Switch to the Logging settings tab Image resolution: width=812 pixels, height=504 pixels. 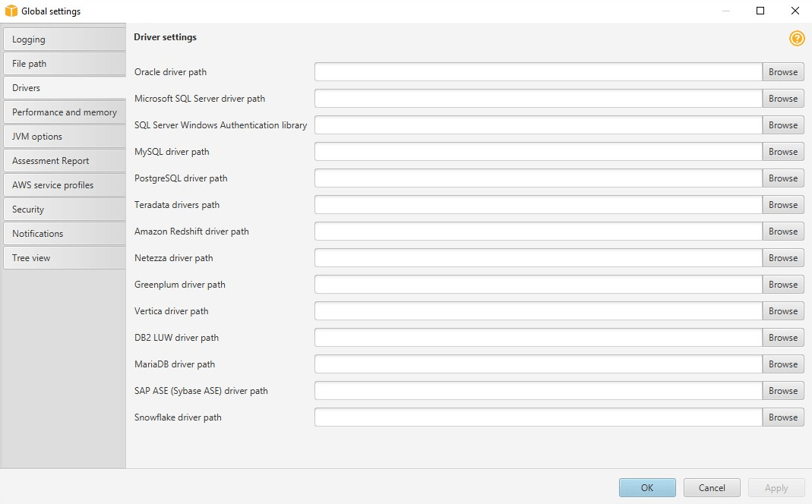click(64, 39)
